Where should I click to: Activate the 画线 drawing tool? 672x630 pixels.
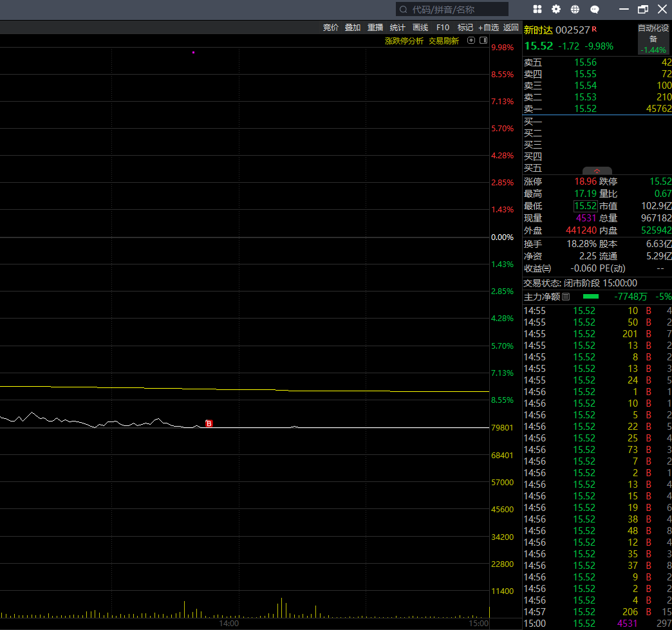pos(420,28)
